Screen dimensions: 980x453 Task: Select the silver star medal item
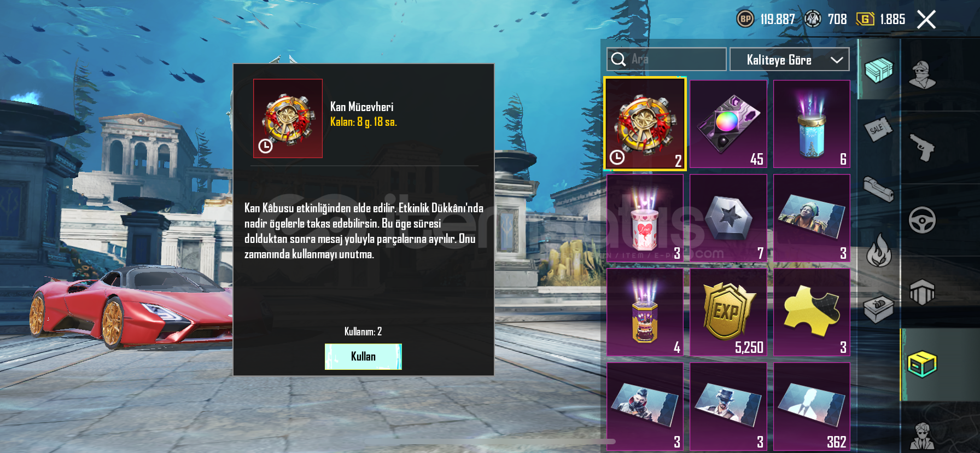point(728,218)
